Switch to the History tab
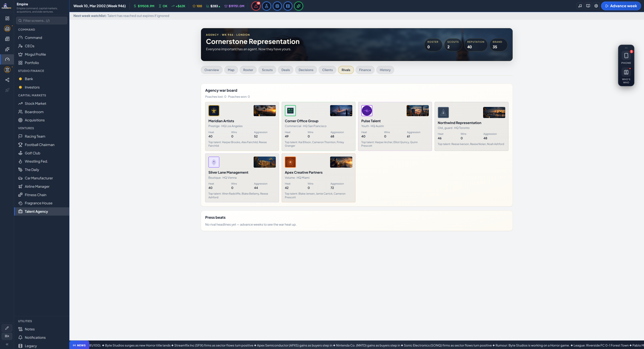 point(385,70)
